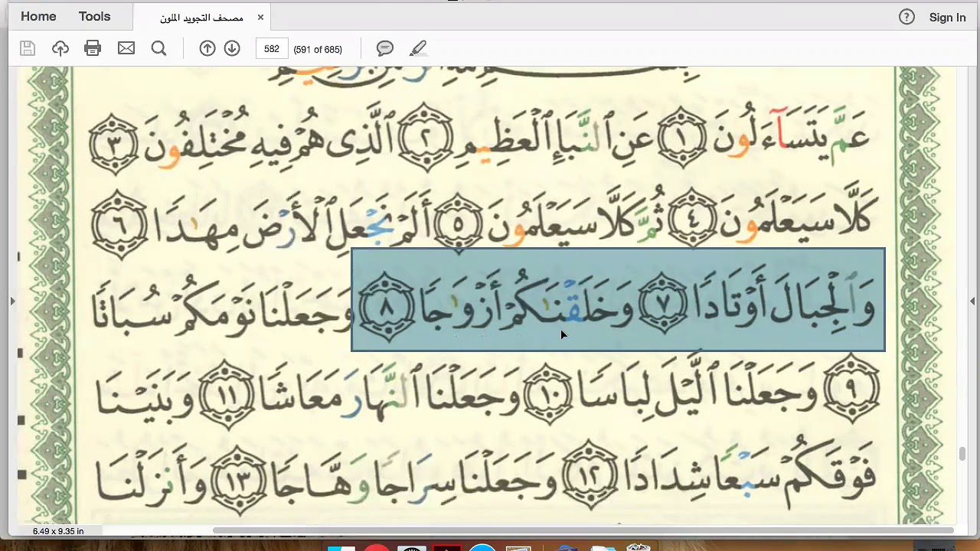980x551 pixels.
Task: Select the highlight pen tool
Action: (x=418, y=49)
